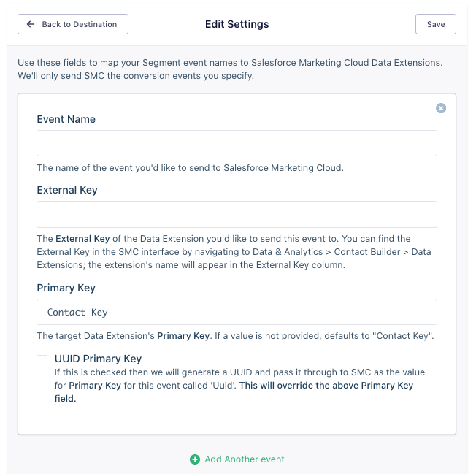Viewport: 476px width, 474px height.
Task: Click the Contact Builder navigation help paragraph
Action: click(234, 251)
